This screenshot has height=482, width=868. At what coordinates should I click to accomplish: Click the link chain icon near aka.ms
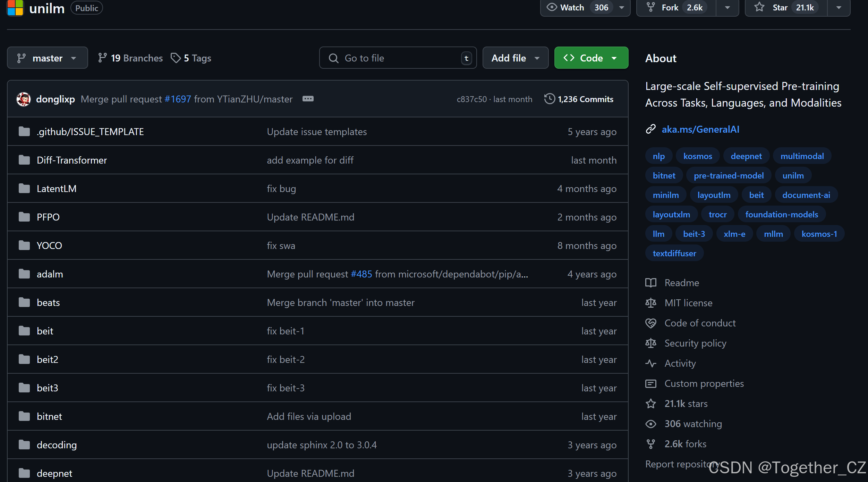(650, 129)
